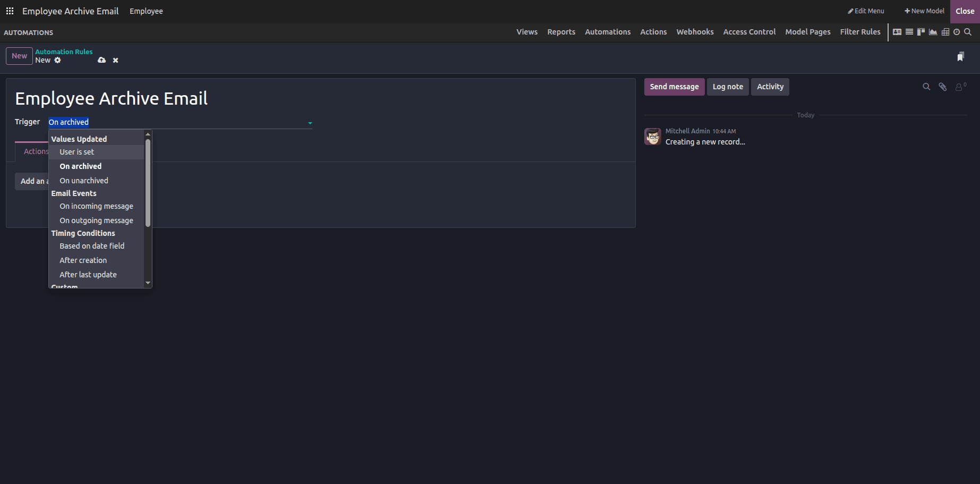
Task: Click the cloud save icon in breadcrumb
Action: click(101, 60)
